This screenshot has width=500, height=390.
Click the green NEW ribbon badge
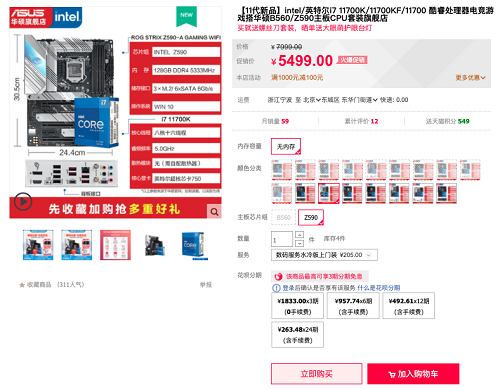pyautogui.click(x=186, y=16)
